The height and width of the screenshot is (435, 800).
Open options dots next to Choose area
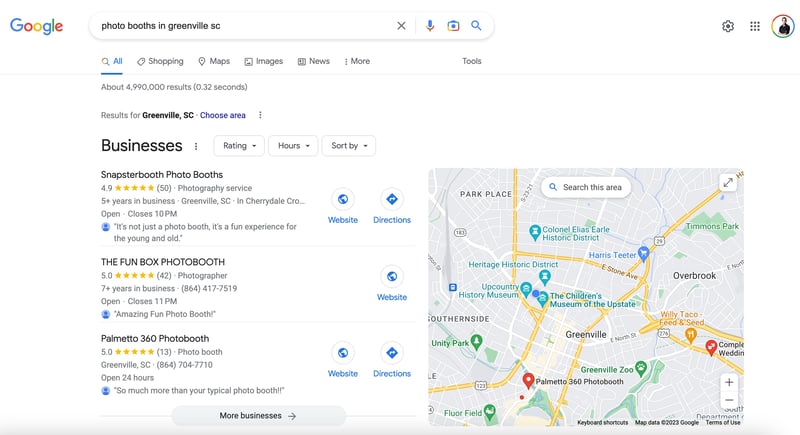click(x=260, y=115)
